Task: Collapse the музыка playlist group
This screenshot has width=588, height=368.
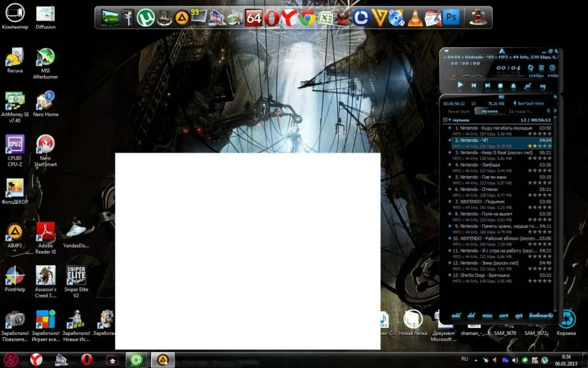Action: [445, 120]
